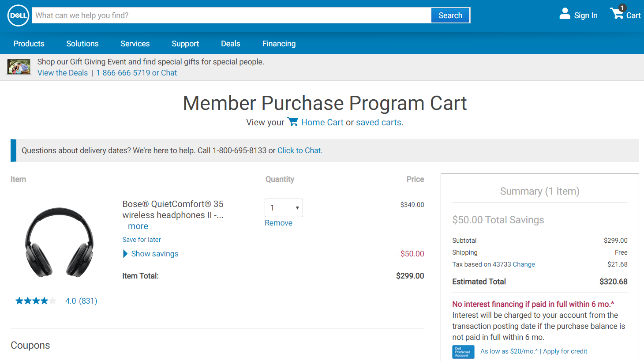Click the Dell Preferred Account badge icon
This screenshot has width=644, height=361.
click(463, 352)
